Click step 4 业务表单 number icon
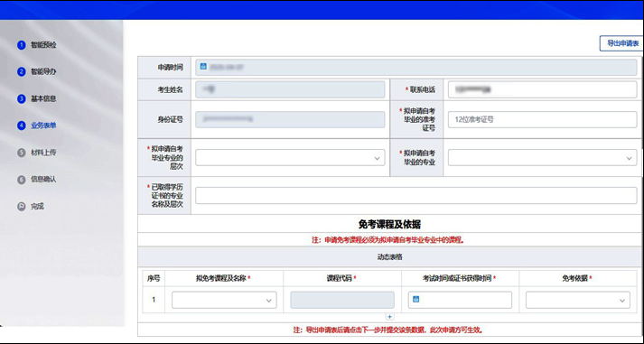 click(22, 126)
